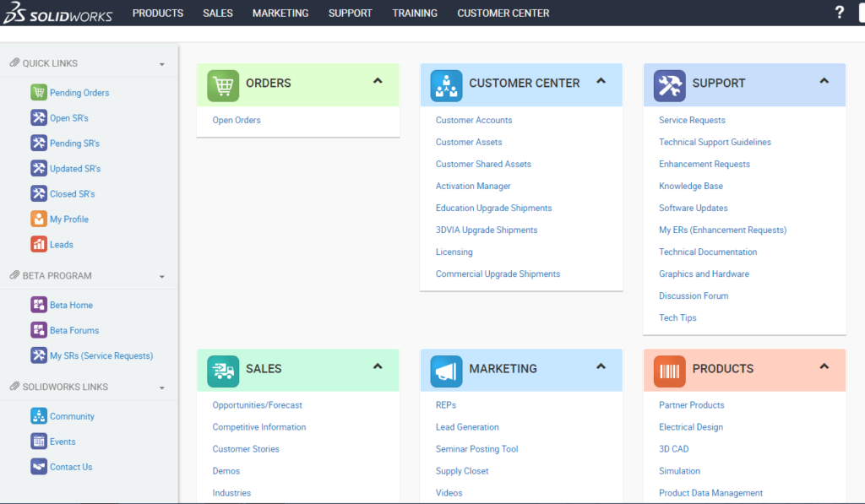Click the Sales delivery truck tile icon
Screen dimensions: 865x504
(x=223, y=371)
